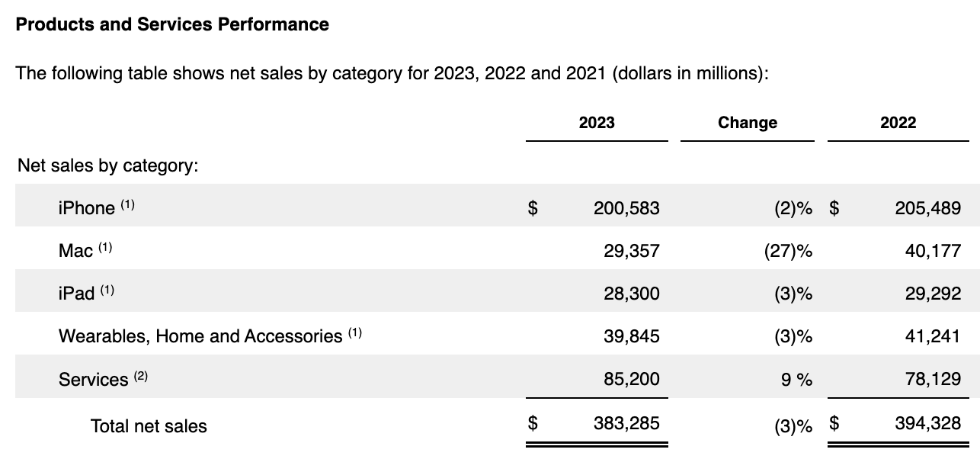980x459 pixels.
Task: Click Wearables, Home and Accessories label
Action: tap(200, 336)
